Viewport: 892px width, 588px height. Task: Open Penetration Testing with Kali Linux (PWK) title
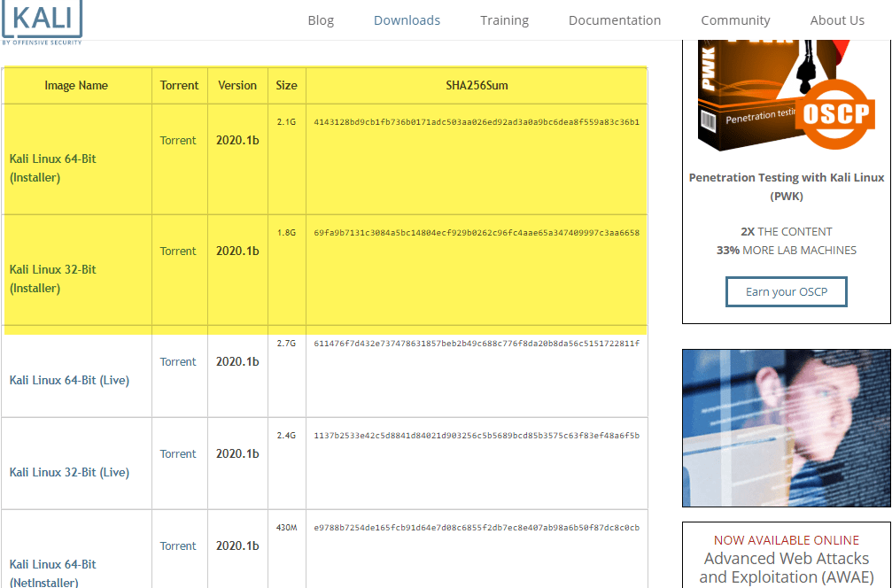(787, 187)
